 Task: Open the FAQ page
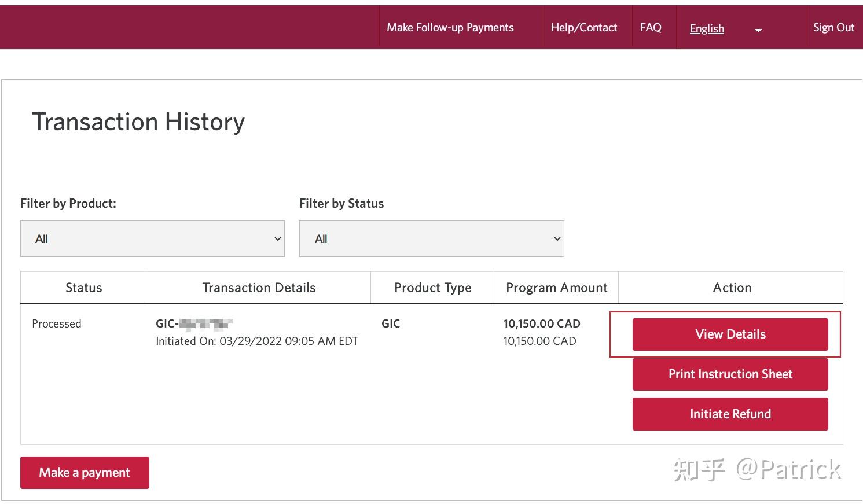point(651,28)
